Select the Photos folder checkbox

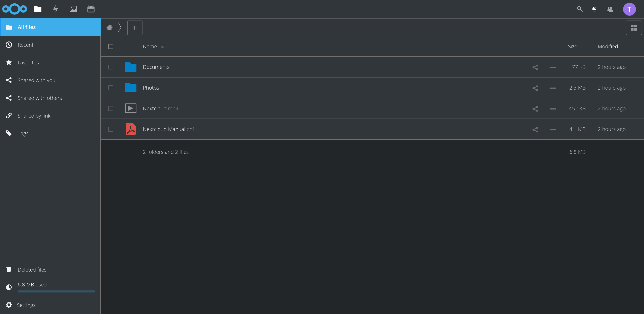(110, 88)
